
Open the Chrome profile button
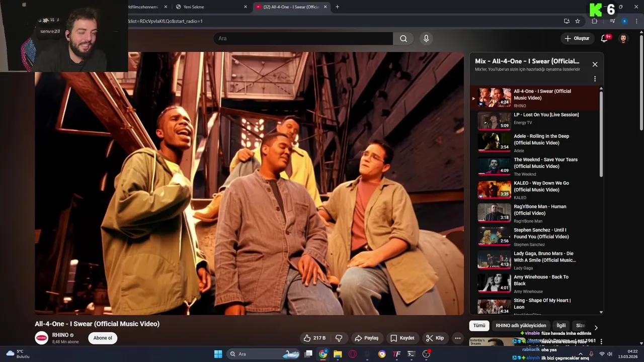pos(624,21)
